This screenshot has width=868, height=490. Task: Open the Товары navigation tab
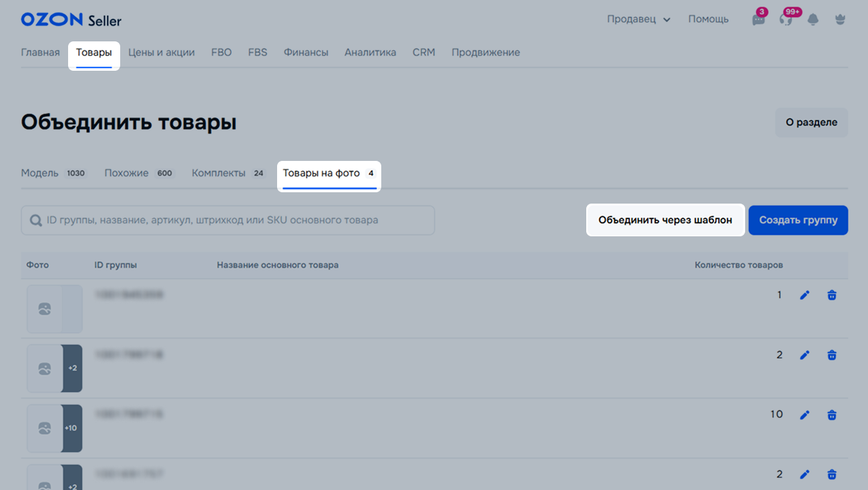(x=93, y=53)
